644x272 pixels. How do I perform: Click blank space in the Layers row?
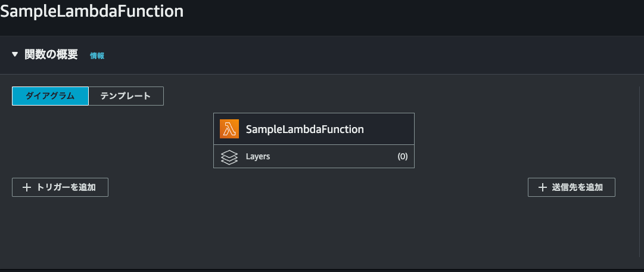point(332,156)
